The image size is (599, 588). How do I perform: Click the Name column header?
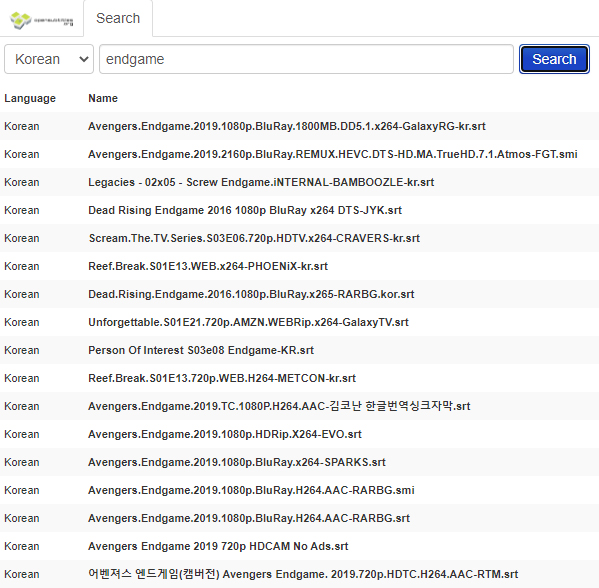(103, 98)
